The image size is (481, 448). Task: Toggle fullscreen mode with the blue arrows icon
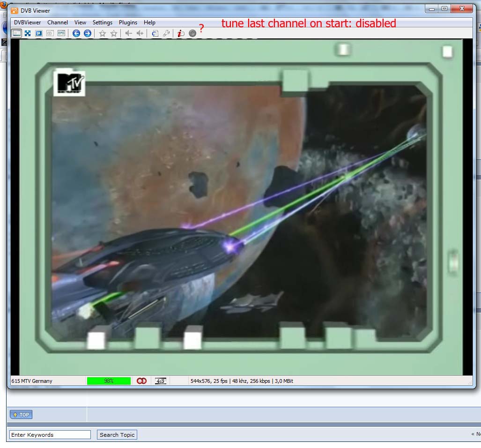[x=28, y=33]
